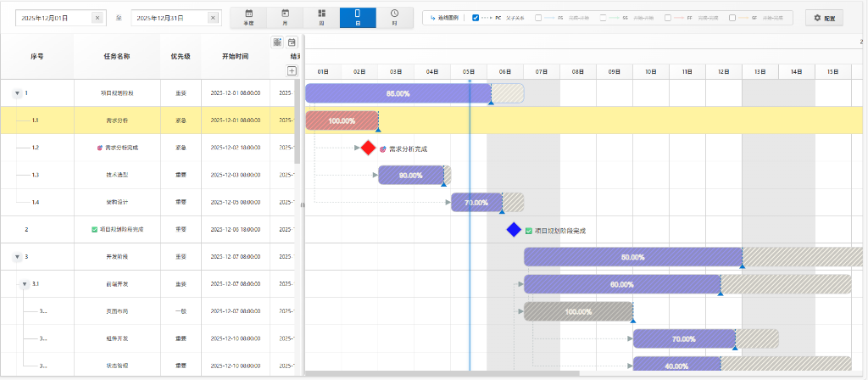This screenshot has height=380, width=868.
Task: Collapse task 1 项目规划阶段 tree row
Action: 17,93
